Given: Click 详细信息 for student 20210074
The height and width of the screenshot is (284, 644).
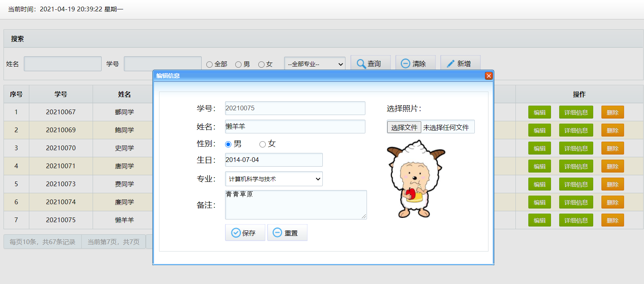Looking at the screenshot, I should coord(576,202).
